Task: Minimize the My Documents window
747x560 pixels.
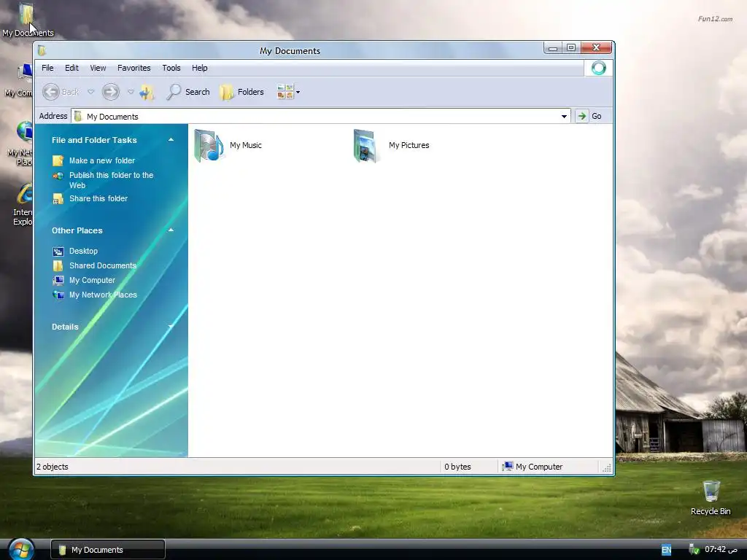Action: [x=553, y=47]
